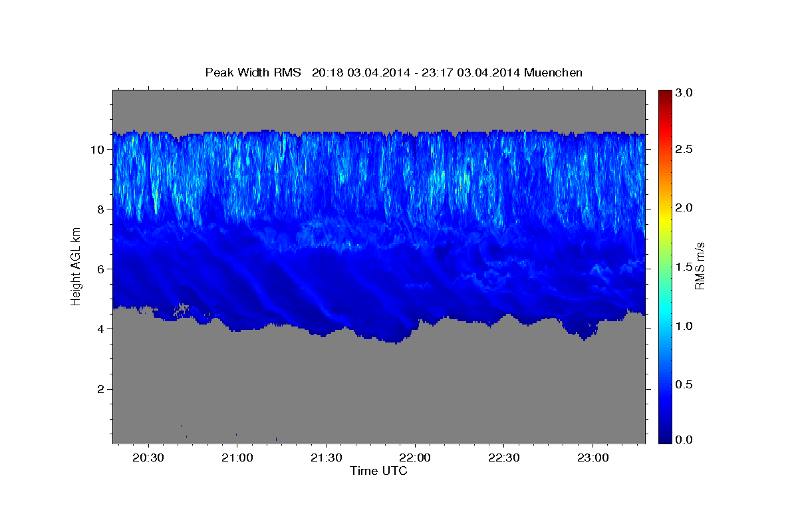Viewport: 798px width, 532px height.
Task: Click the colorbar label '1.0'
Action: click(684, 326)
